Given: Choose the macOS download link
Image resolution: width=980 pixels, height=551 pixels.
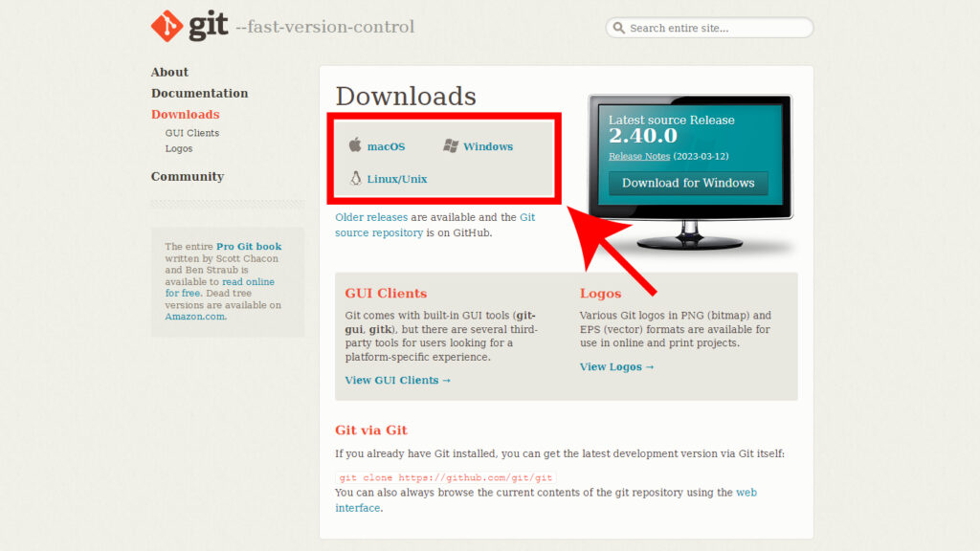Looking at the screenshot, I should [387, 146].
